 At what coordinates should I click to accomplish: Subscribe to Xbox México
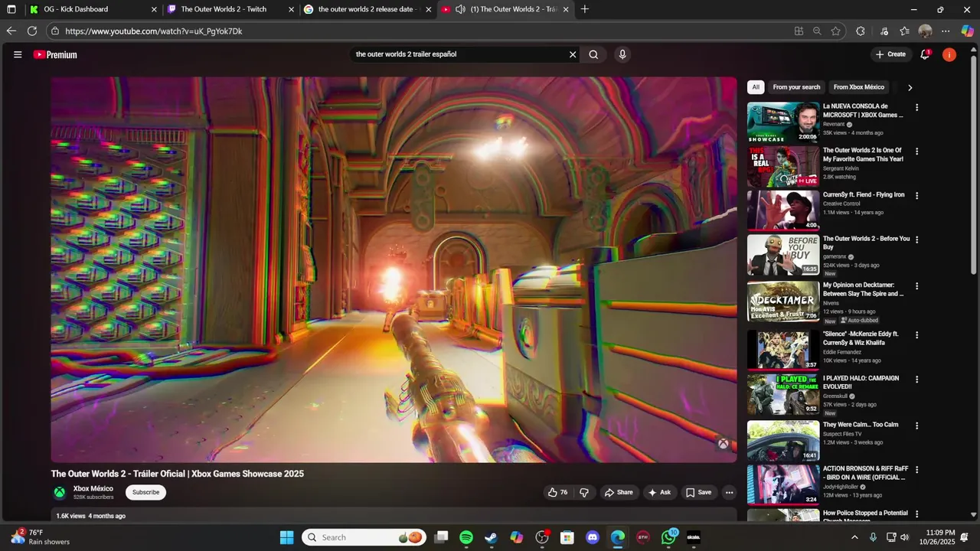point(145,493)
